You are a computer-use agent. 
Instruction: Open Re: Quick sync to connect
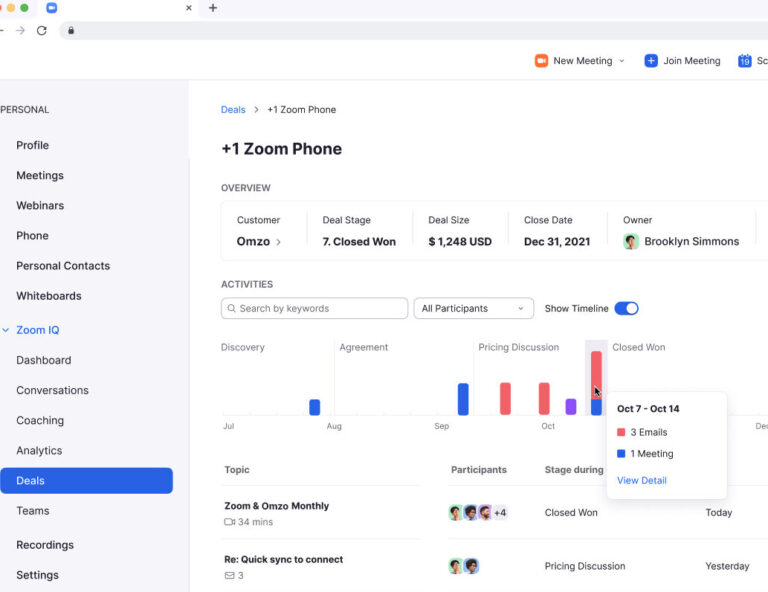pyautogui.click(x=284, y=559)
